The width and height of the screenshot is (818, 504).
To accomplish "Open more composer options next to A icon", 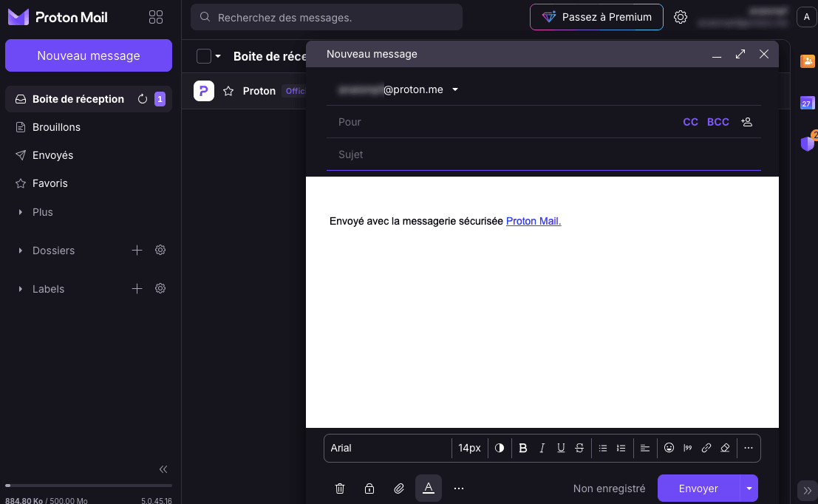I will [459, 488].
